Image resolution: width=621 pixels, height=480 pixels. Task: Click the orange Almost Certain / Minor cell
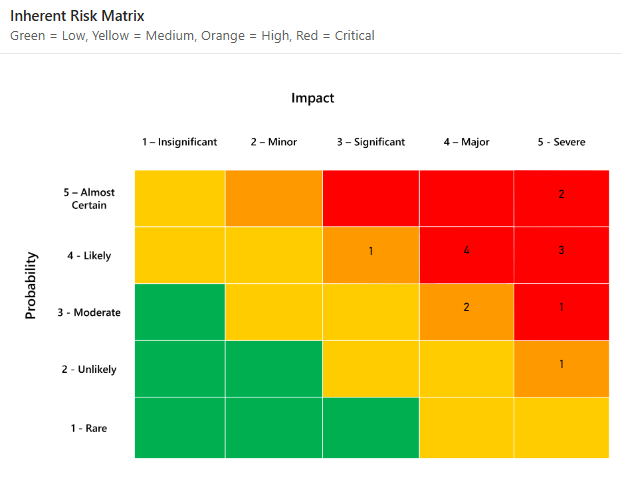point(273,198)
